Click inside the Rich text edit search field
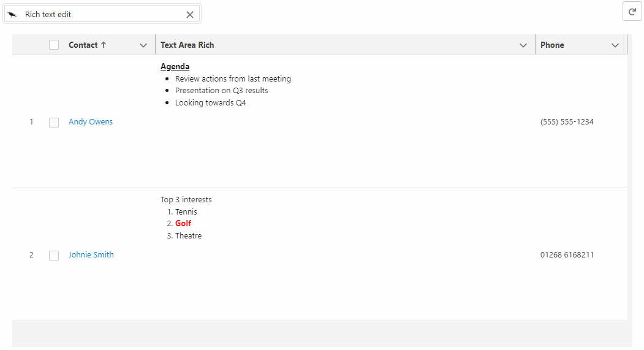 pos(103,14)
